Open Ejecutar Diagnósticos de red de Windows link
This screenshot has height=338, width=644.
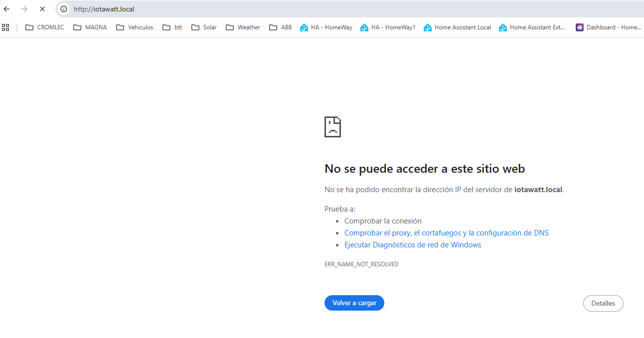click(x=412, y=245)
